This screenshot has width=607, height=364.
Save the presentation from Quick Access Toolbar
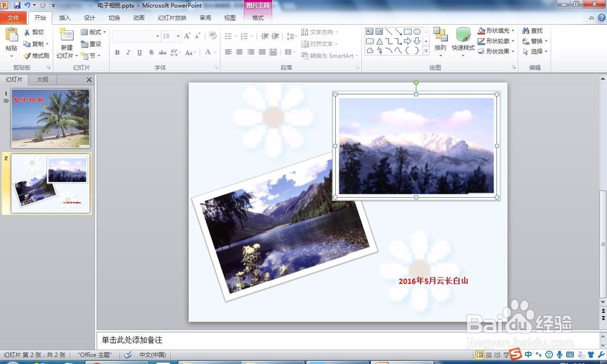coord(17,5)
